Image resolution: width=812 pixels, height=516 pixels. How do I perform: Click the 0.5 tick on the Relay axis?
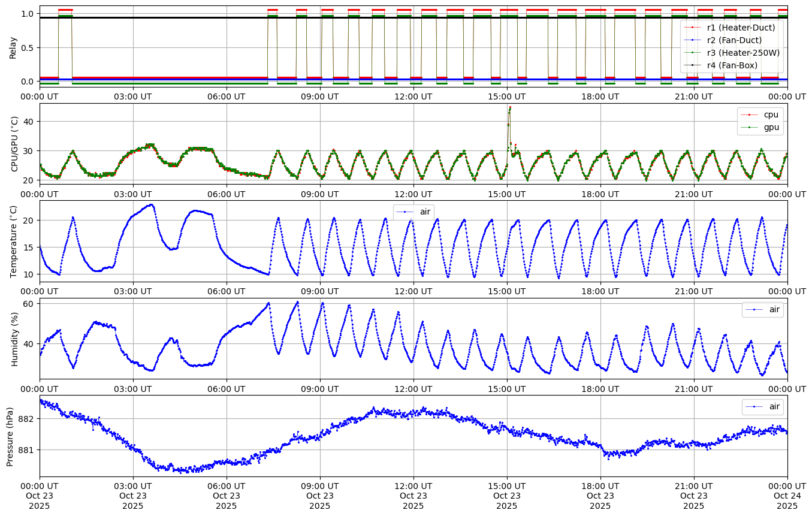coord(26,47)
